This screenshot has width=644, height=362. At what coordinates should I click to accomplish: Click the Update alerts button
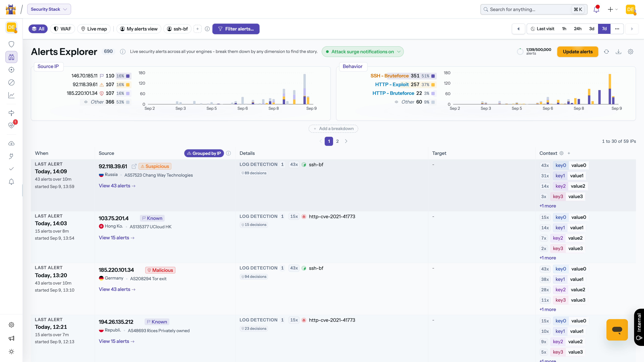(x=577, y=52)
